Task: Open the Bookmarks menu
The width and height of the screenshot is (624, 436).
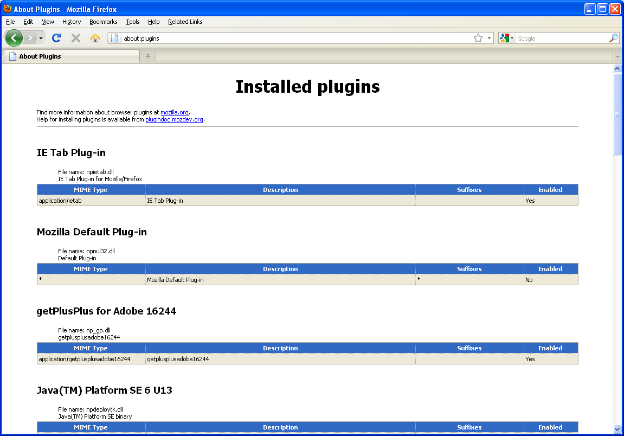Action: coord(103,22)
